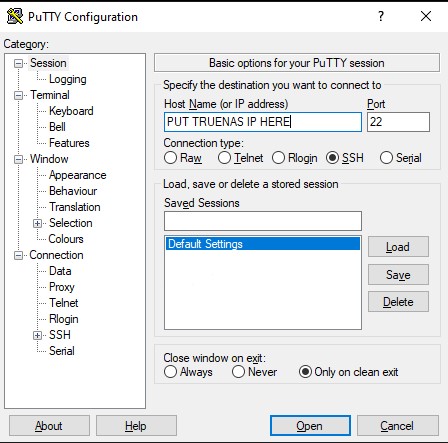Image resolution: width=448 pixels, height=443 pixels.
Task: Open the Features category
Action: click(x=69, y=143)
